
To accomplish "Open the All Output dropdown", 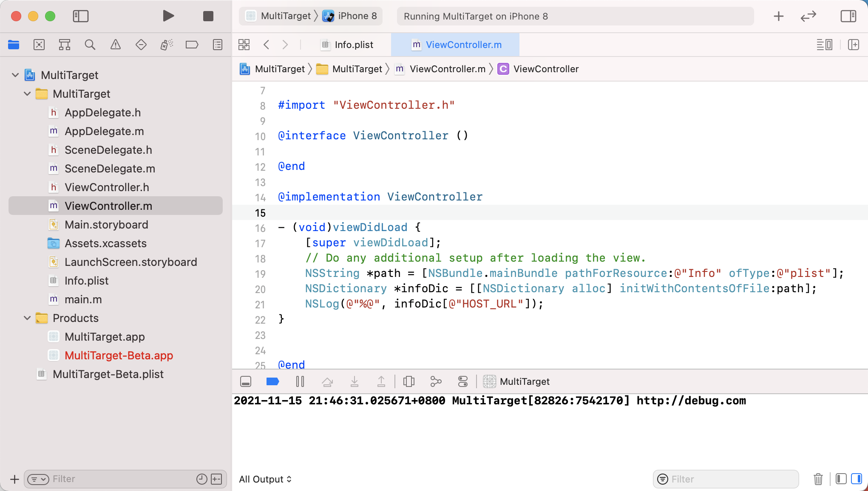I will (x=265, y=479).
